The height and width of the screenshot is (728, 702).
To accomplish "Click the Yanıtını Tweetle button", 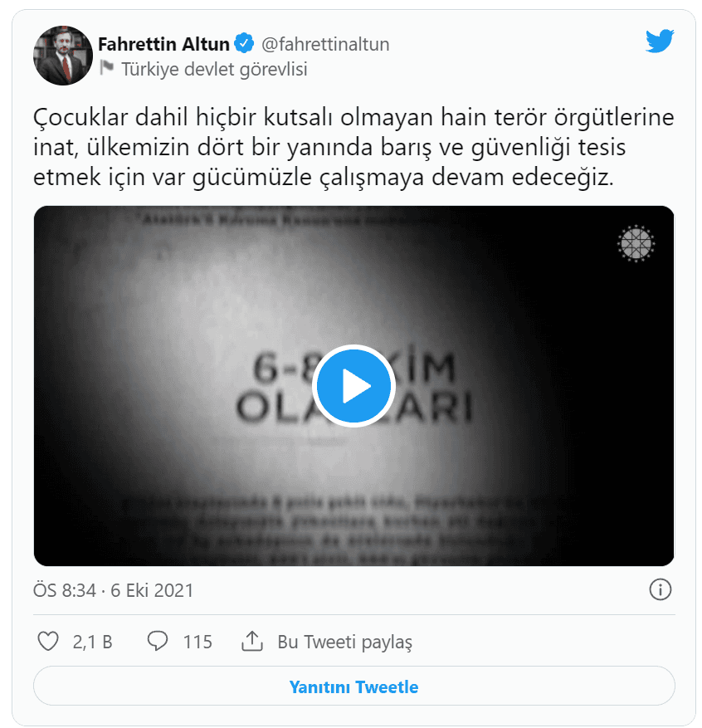I will click(353, 686).
